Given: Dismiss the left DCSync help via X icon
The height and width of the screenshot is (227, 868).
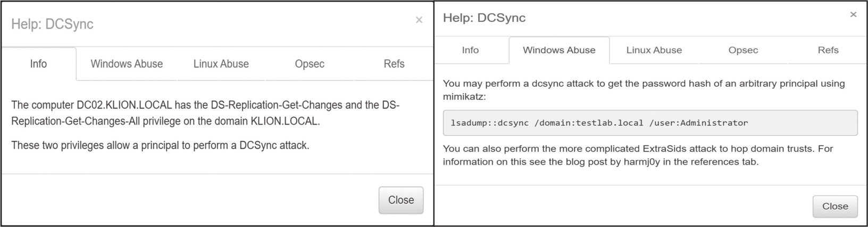Looking at the screenshot, I should click(419, 20).
